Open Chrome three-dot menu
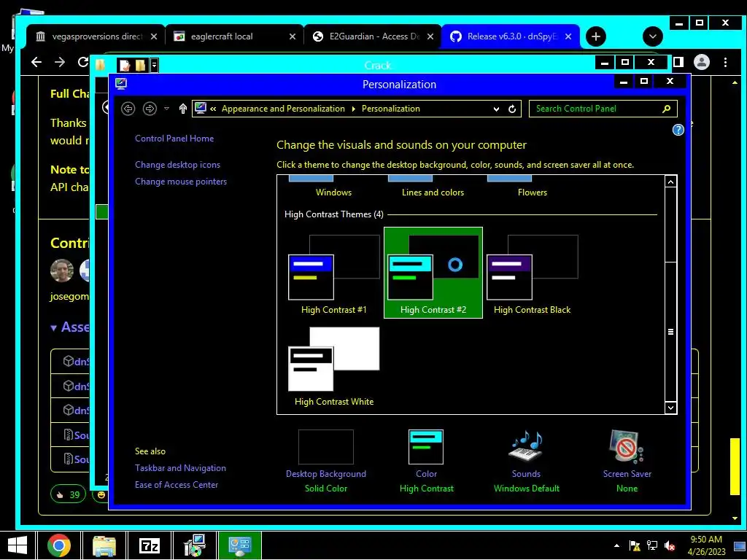The image size is (747, 560). 725,62
